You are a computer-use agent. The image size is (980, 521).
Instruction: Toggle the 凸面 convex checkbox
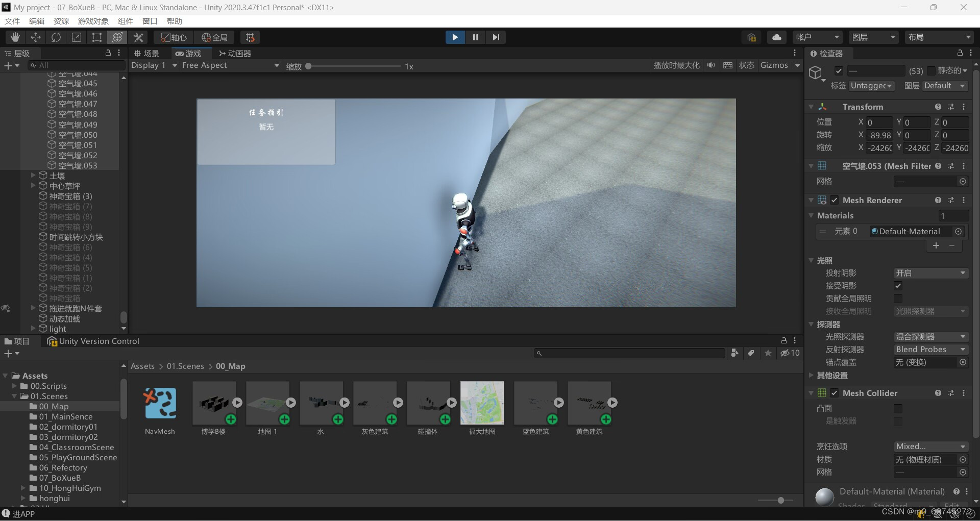[x=898, y=408]
